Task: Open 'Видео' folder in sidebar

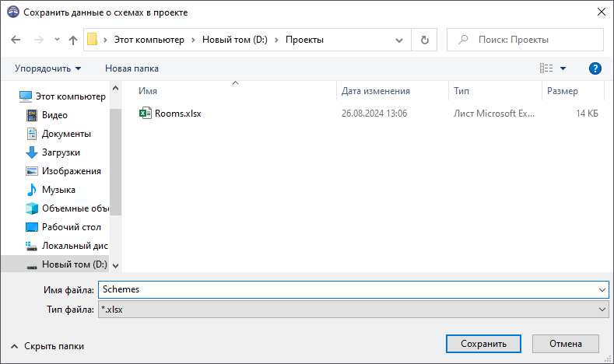Action: tap(47, 115)
